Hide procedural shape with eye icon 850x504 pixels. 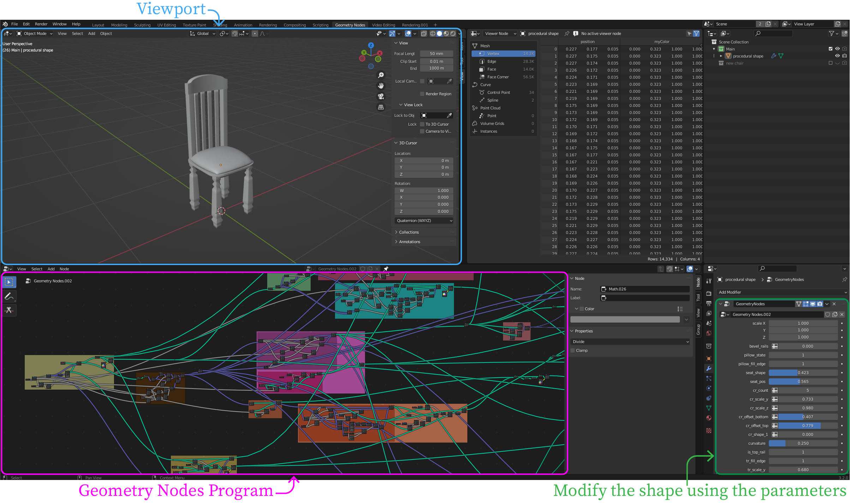(x=837, y=56)
